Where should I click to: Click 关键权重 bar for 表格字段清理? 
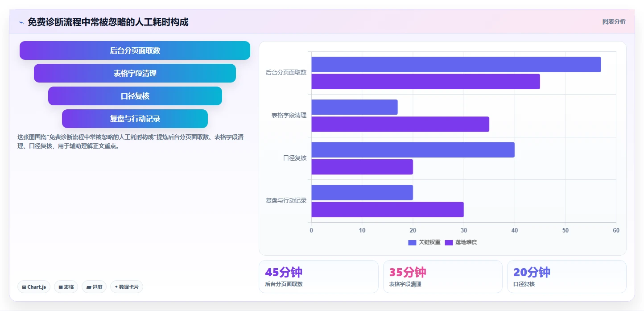[354, 107]
